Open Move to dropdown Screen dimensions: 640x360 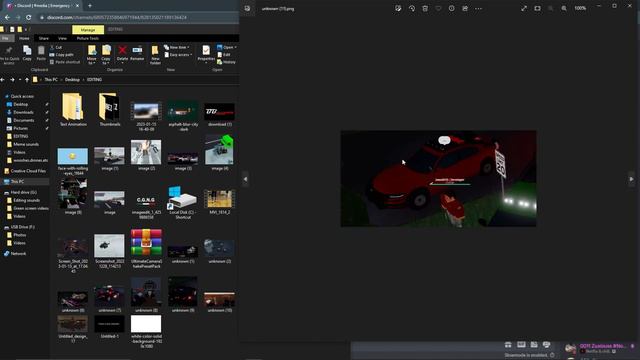tap(92, 55)
